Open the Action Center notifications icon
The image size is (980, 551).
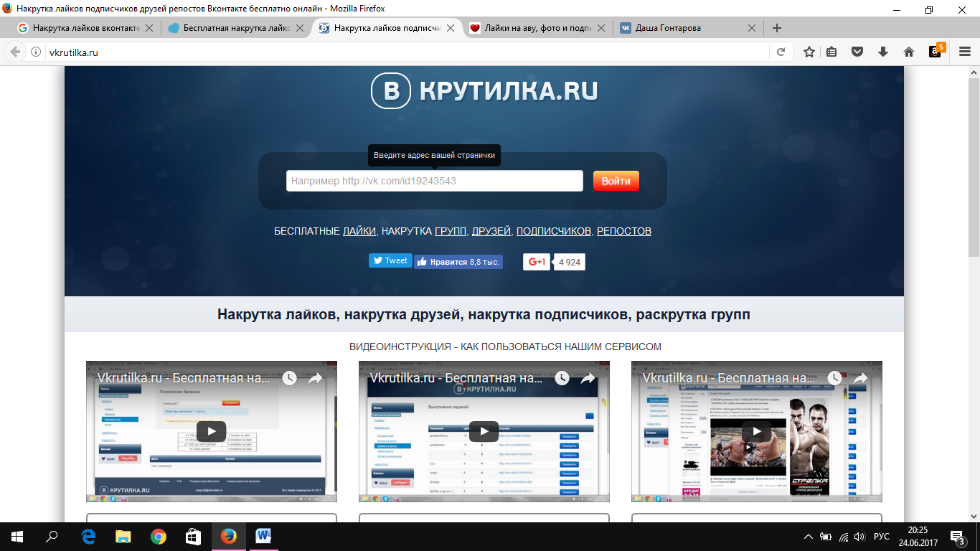pyautogui.click(x=958, y=537)
